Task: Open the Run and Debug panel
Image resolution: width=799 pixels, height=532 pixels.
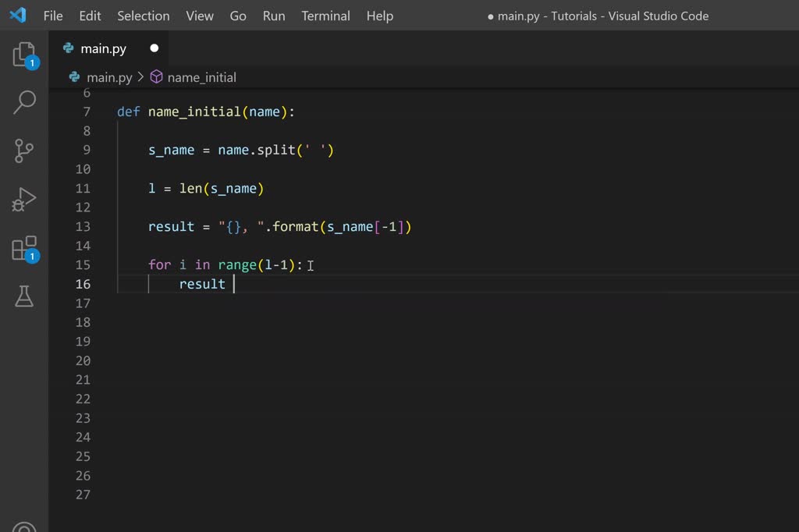Action: tap(23, 199)
